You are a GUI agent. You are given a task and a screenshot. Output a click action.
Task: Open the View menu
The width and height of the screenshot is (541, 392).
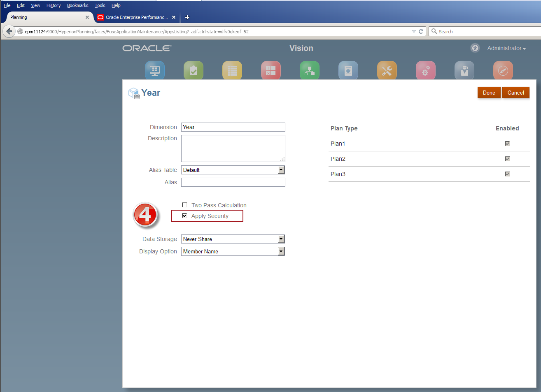tap(35, 5)
